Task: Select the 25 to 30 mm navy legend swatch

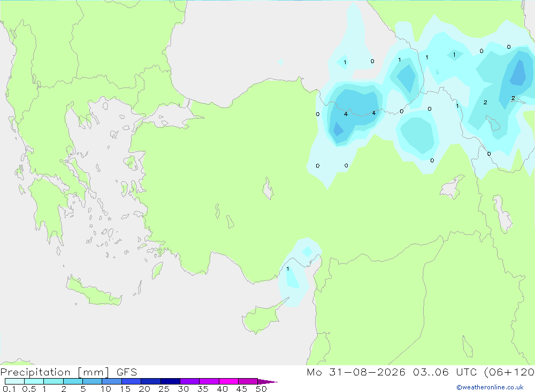Action: coord(170,381)
